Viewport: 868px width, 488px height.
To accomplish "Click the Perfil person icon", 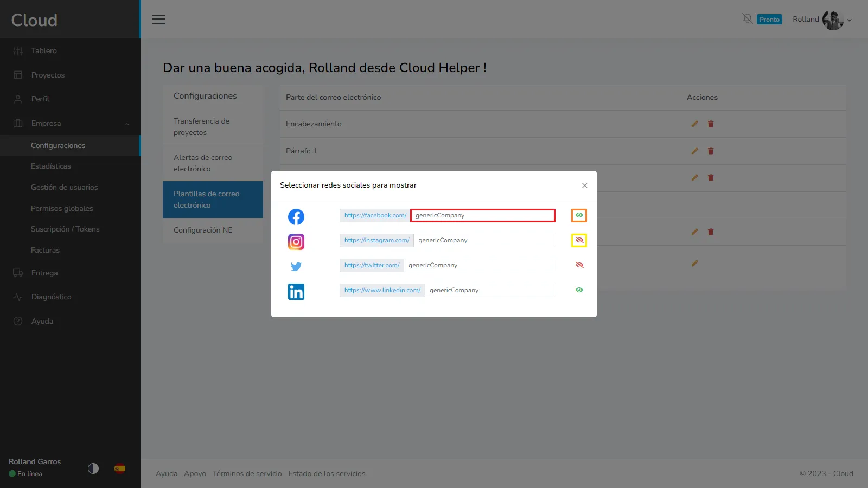I will tap(18, 99).
